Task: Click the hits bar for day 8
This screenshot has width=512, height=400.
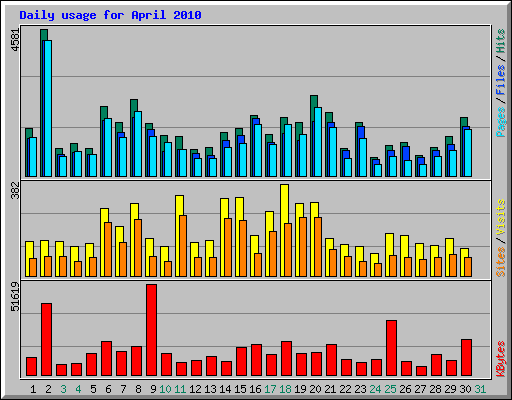Action: point(133,138)
